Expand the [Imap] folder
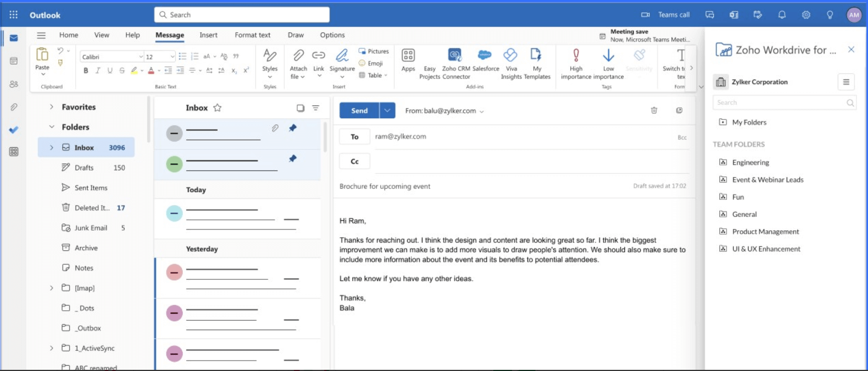The height and width of the screenshot is (371, 868). [x=51, y=288]
